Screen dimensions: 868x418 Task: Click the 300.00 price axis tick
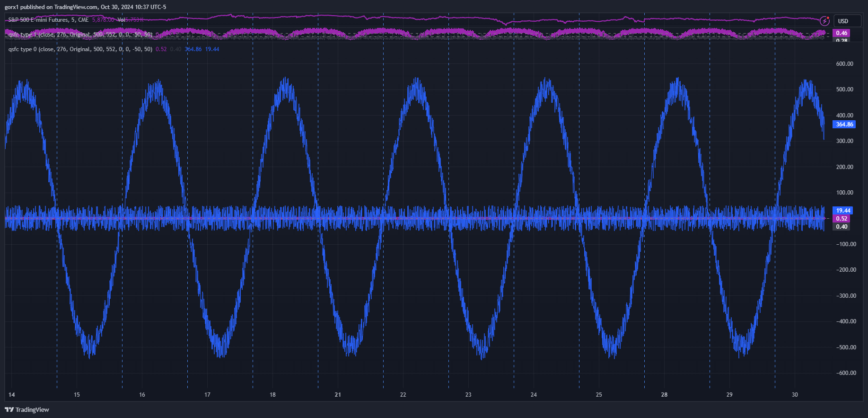pos(845,141)
